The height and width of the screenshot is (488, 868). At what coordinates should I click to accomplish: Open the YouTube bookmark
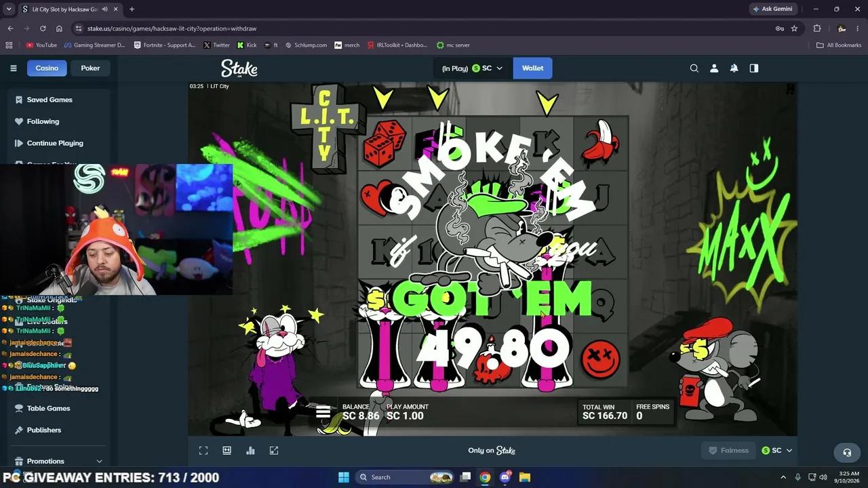point(41,45)
